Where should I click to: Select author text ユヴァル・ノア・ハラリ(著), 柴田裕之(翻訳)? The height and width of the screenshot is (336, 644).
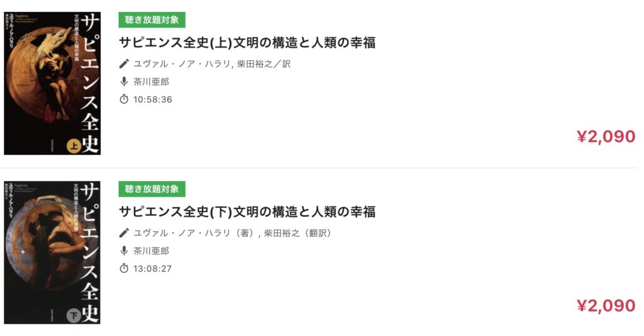point(233,232)
